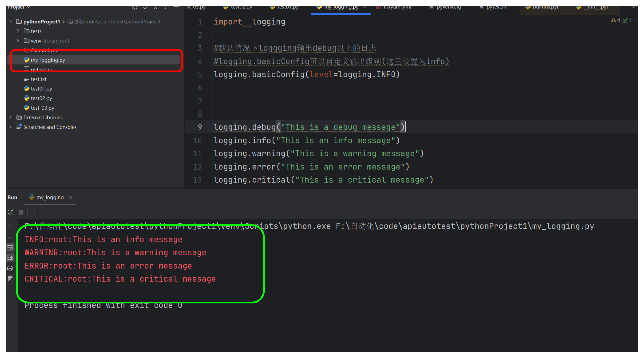Click the import logging code line

point(249,22)
